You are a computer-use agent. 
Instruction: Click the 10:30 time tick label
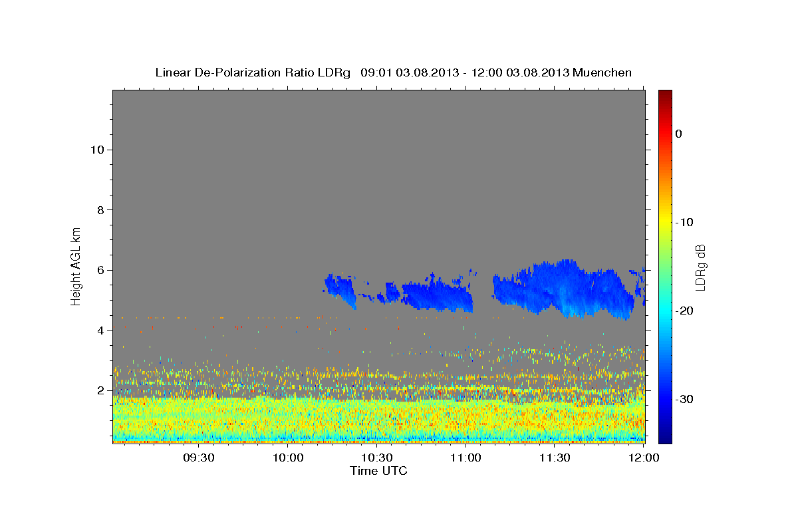tap(377, 458)
